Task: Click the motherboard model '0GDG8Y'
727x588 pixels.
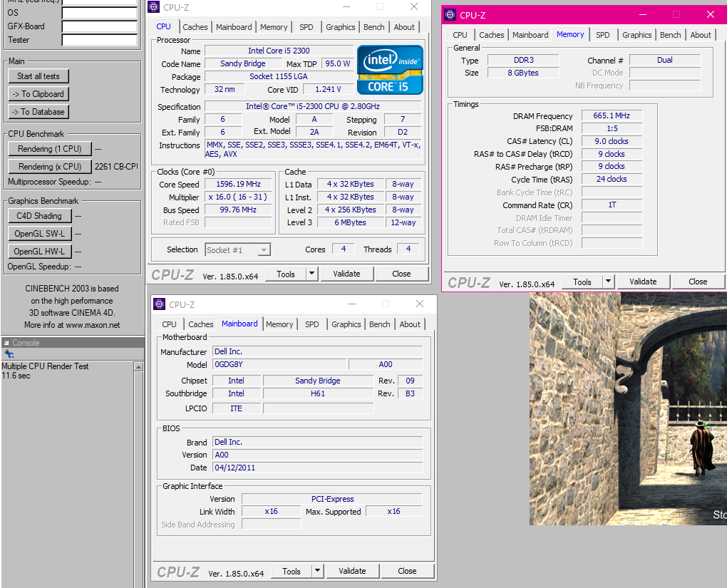Action: [279, 364]
